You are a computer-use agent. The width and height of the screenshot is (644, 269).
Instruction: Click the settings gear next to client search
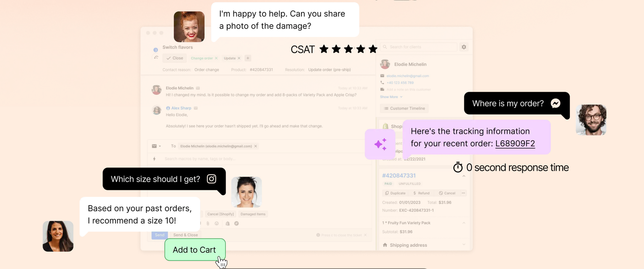[464, 47]
